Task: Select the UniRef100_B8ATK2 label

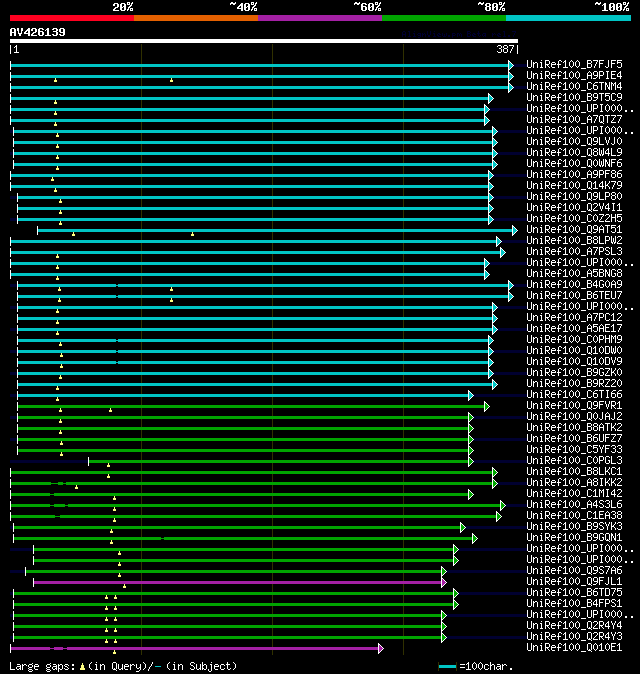Action: [574, 428]
